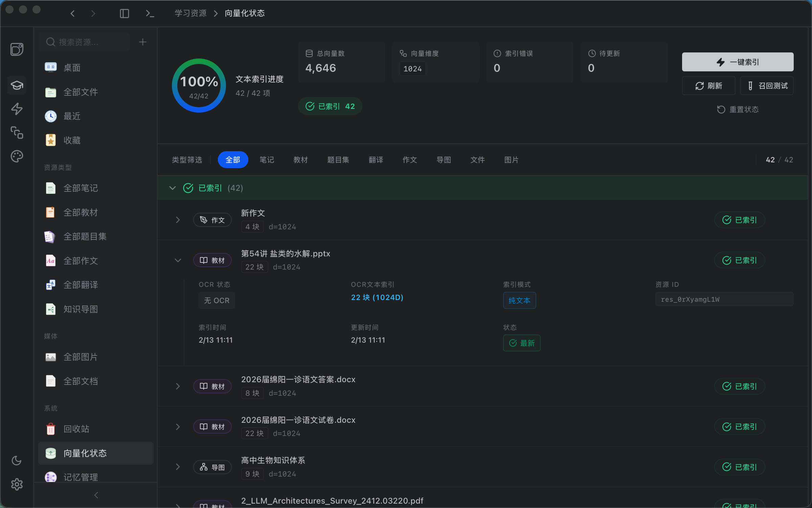Open 全部文档 media list
The height and width of the screenshot is (508, 812).
tap(96, 381)
